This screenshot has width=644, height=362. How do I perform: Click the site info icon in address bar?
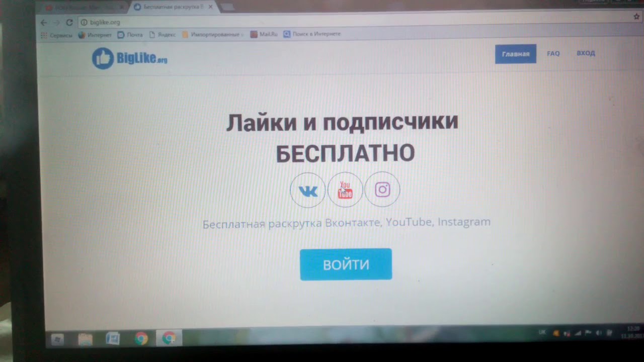click(x=84, y=22)
